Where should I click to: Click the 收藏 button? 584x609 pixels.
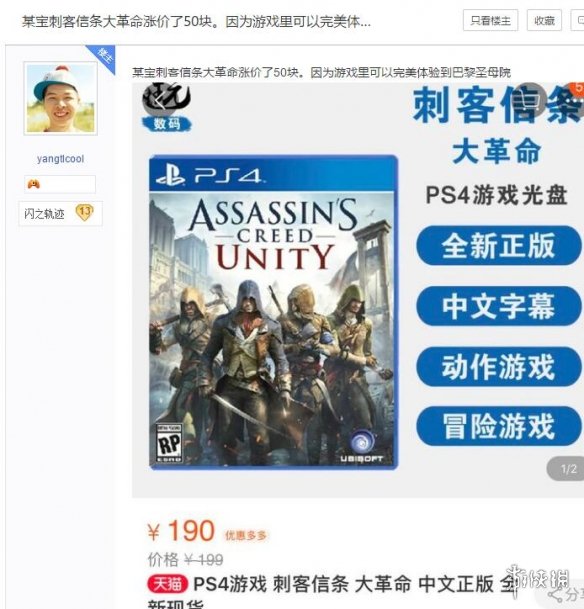click(544, 20)
